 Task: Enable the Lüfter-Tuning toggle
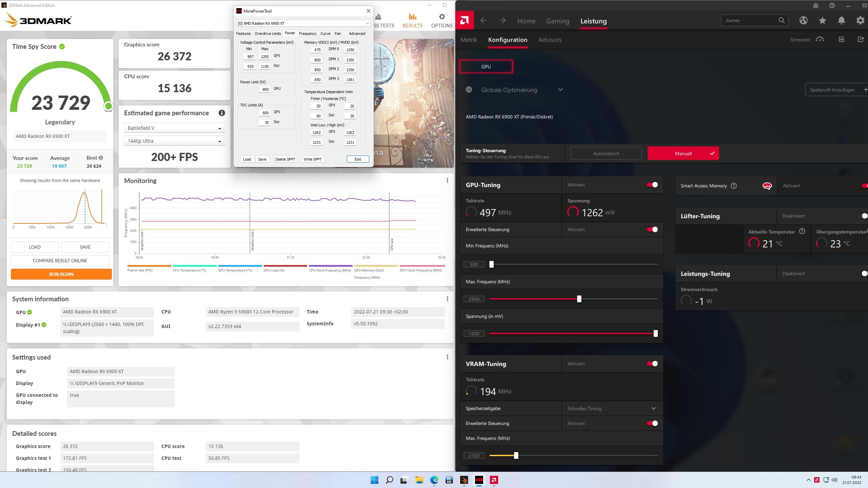(x=864, y=216)
